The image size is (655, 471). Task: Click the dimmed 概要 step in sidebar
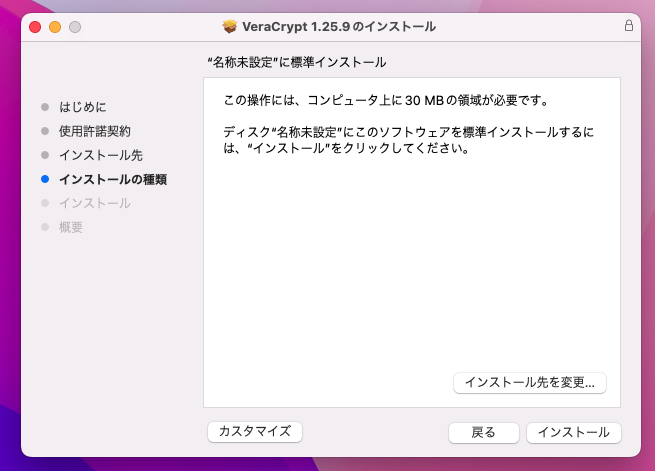(70, 228)
